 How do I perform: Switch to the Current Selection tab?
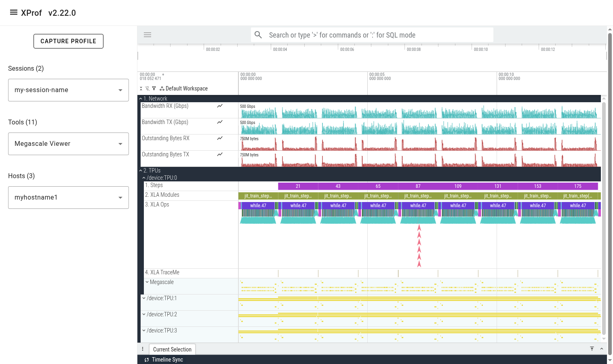172,349
